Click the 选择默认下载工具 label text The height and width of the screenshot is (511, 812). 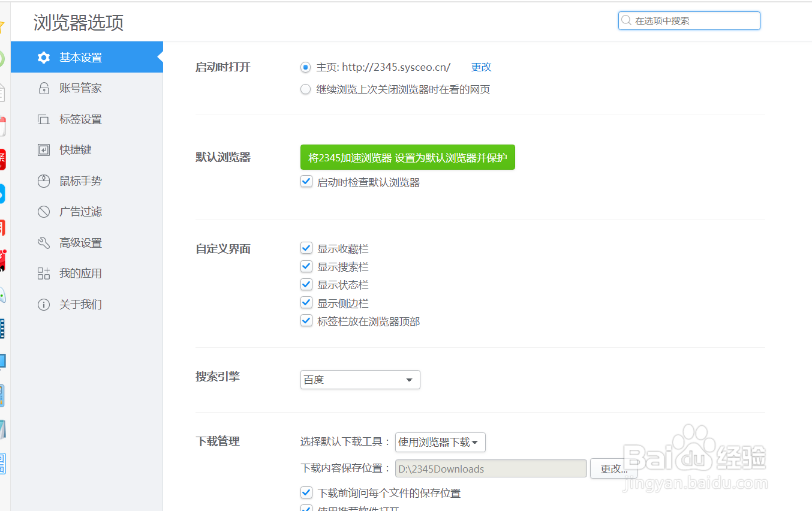pos(345,442)
